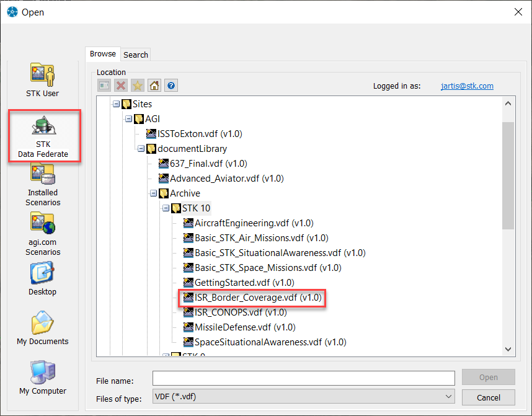Image resolution: width=532 pixels, height=416 pixels.
Task: Select the Advanced_Aviator.vdf (v1.0) label
Action: (x=227, y=179)
